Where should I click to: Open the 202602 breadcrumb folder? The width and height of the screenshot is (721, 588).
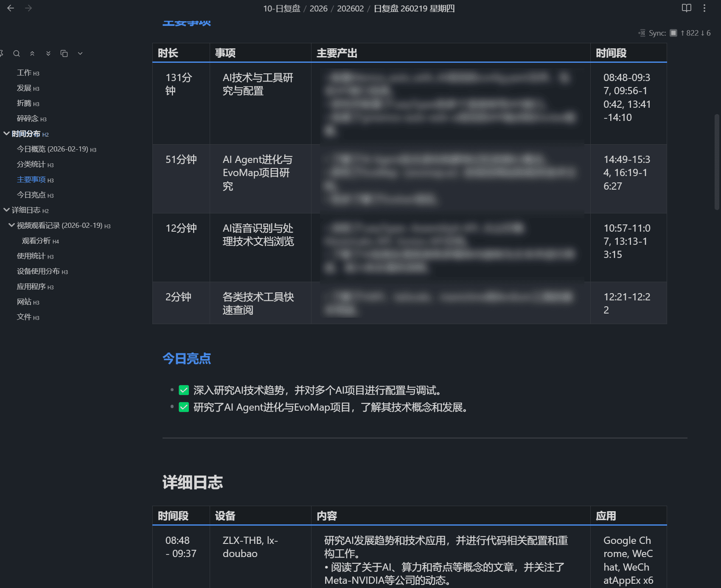click(x=351, y=8)
